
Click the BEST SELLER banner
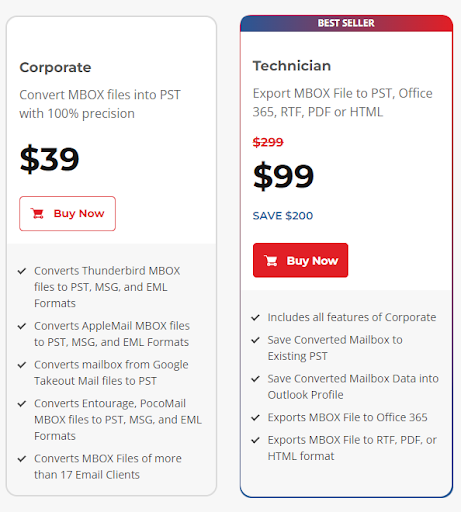click(346, 23)
